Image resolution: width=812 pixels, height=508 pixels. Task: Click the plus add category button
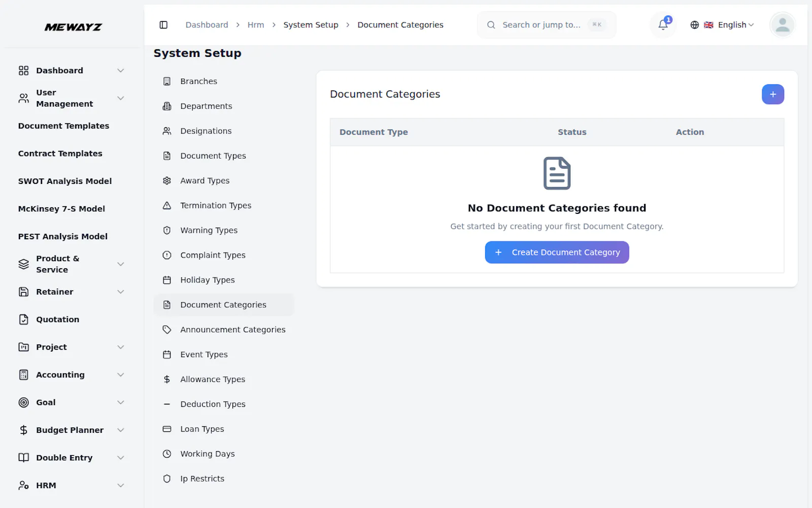coord(773,94)
